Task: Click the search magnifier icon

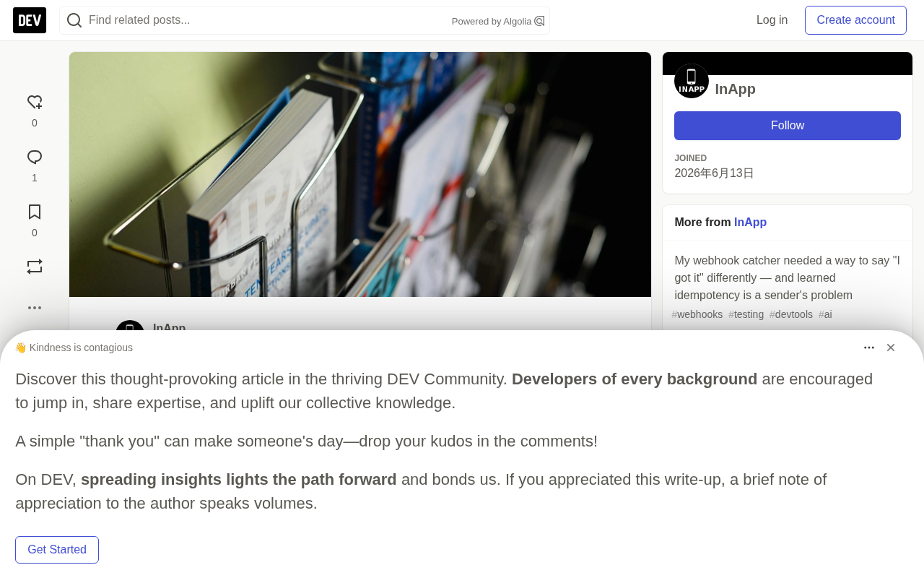Action: 74,20
